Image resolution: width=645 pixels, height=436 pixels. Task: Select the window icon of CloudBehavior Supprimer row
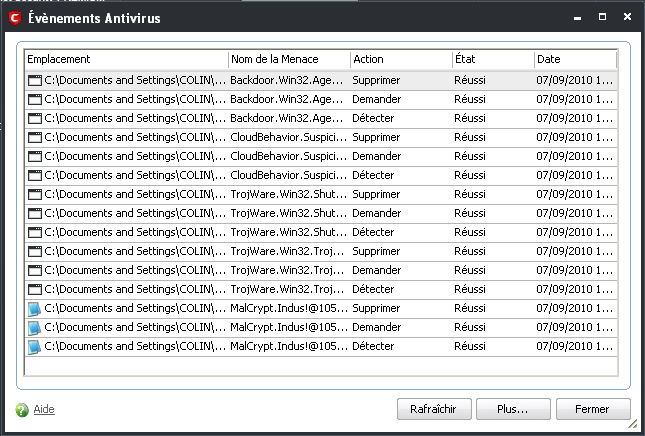[35, 137]
